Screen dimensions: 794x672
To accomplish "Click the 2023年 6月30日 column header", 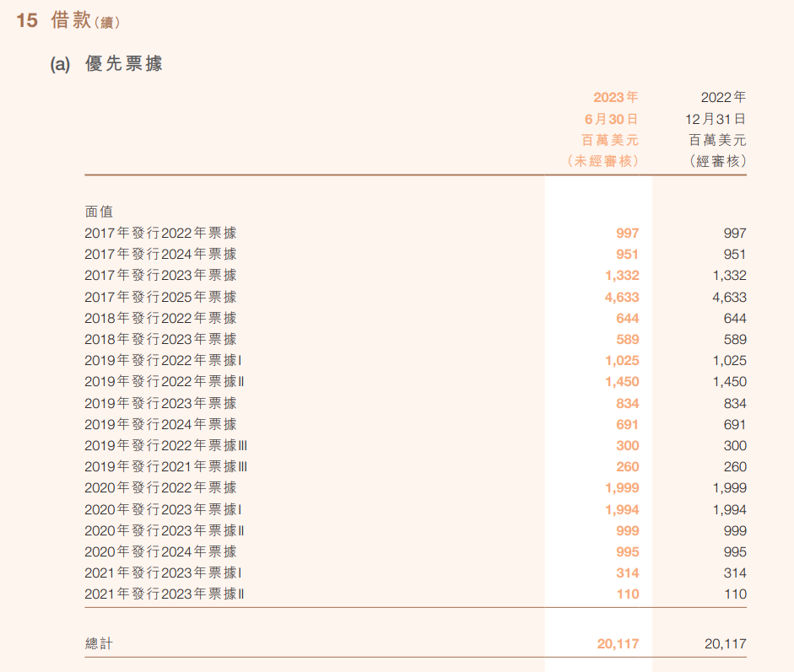I will [611, 108].
